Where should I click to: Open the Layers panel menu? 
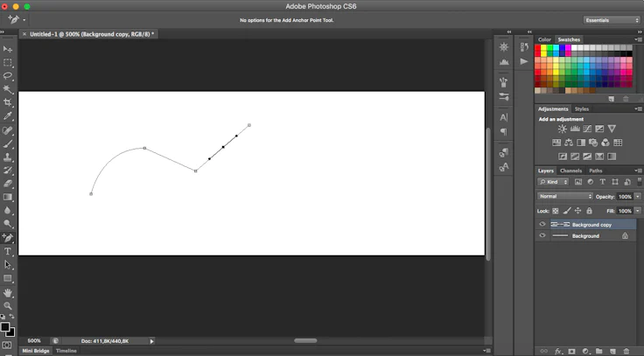click(x=638, y=171)
